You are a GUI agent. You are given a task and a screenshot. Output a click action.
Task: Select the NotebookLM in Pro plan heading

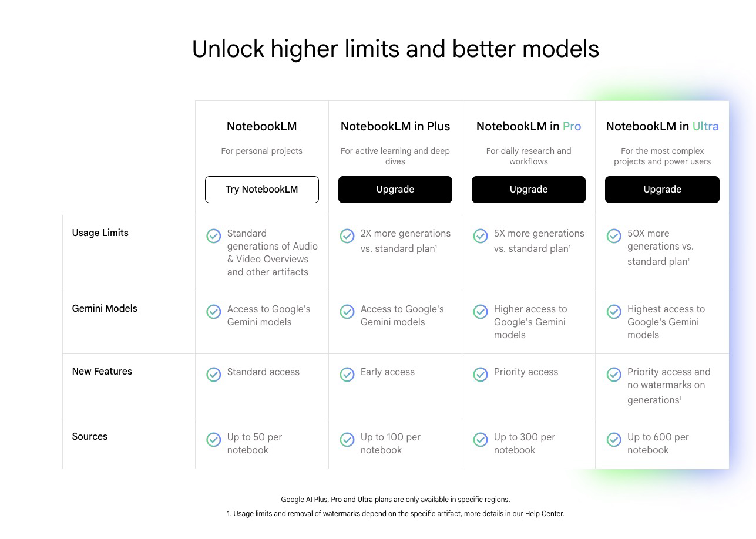click(529, 126)
